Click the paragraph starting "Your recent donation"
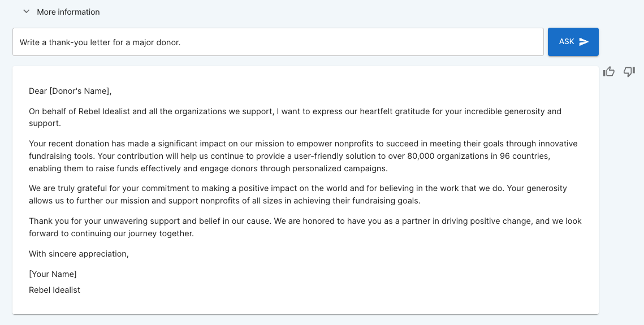Screen dimensions: 644x325 click(303, 156)
